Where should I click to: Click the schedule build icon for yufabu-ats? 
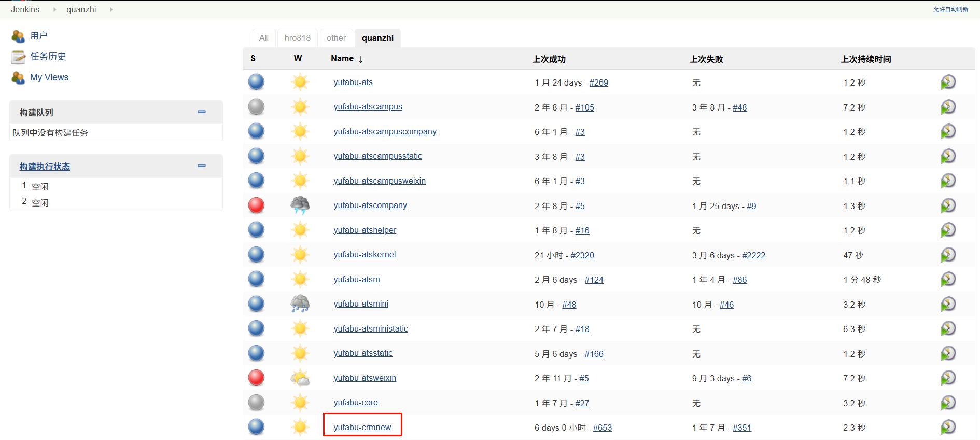(948, 82)
